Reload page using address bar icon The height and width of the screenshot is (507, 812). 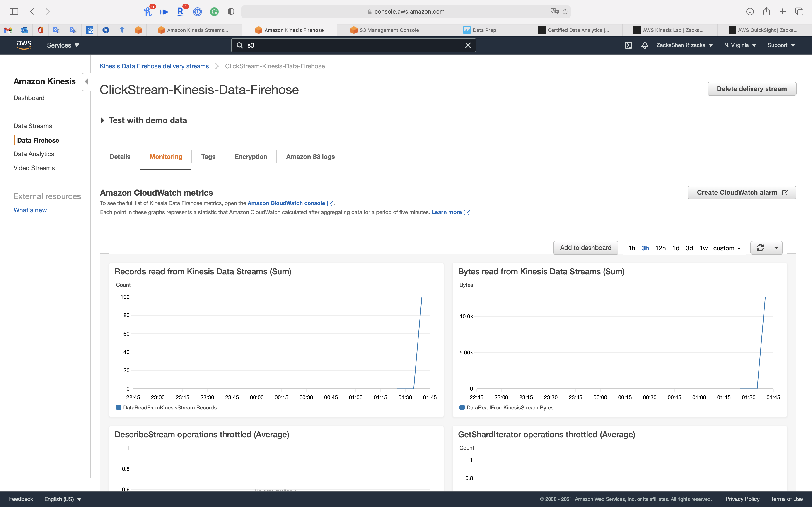point(565,12)
